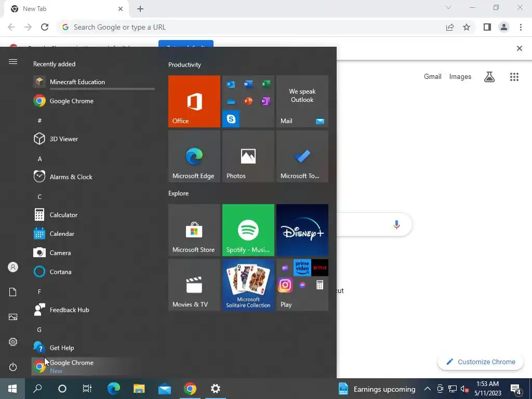The width and height of the screenshot is (532, 399).
Task: Start voice search with microphone icon
Action: click(x=396, y=224)
